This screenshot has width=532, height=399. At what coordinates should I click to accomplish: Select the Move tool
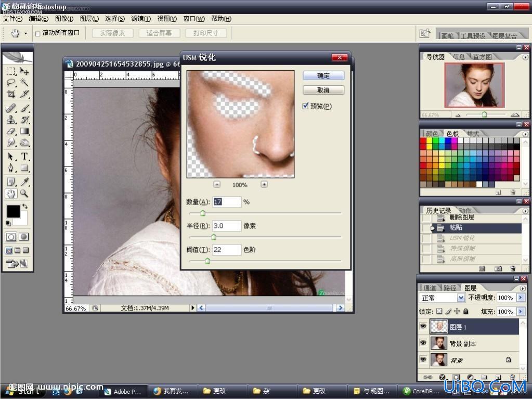pyautogui.click(x=24, y=71)
